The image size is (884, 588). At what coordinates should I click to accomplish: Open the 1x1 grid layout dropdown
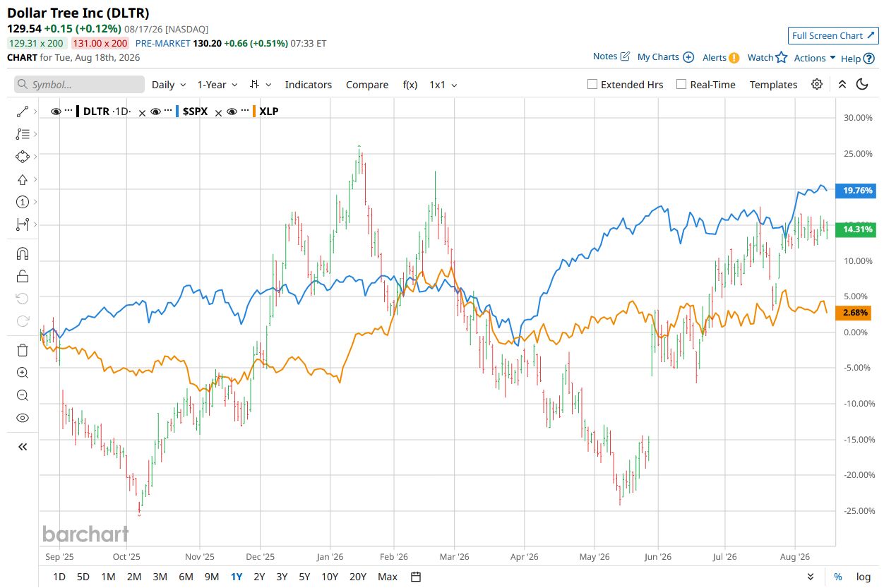point(443,85)
